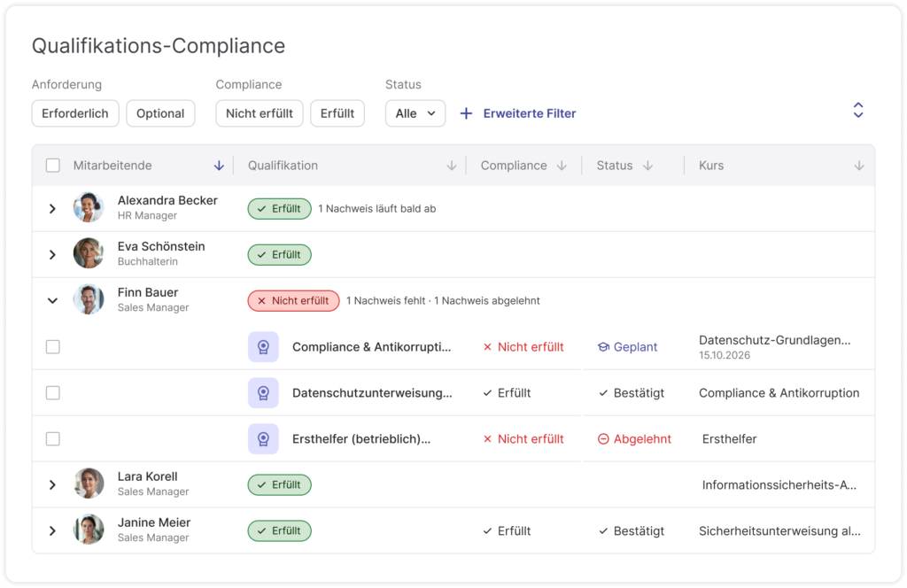
Task: Click the Ersthelfer (betrieblich) qualification badge icon
Action: 263,439
